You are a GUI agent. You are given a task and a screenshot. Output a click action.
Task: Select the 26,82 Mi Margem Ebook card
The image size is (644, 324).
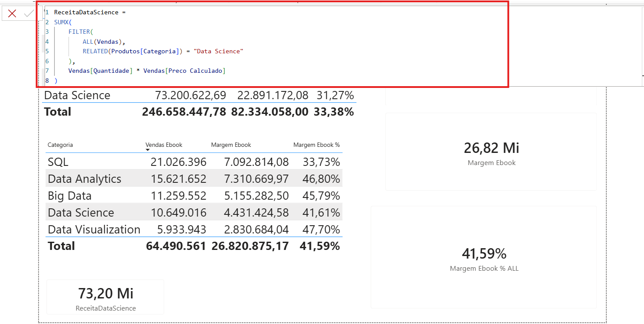click(x=491, y=152)
